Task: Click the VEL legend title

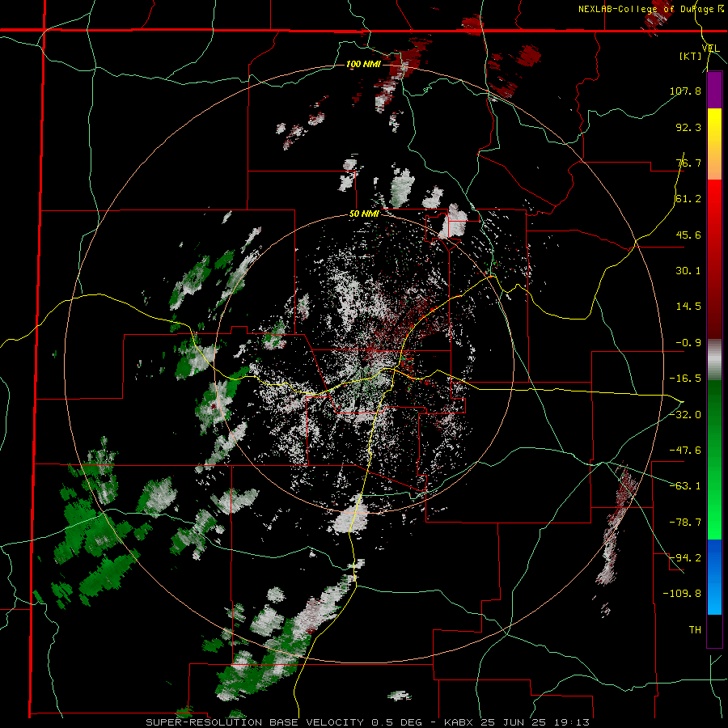Action: [x=710, y=49]
